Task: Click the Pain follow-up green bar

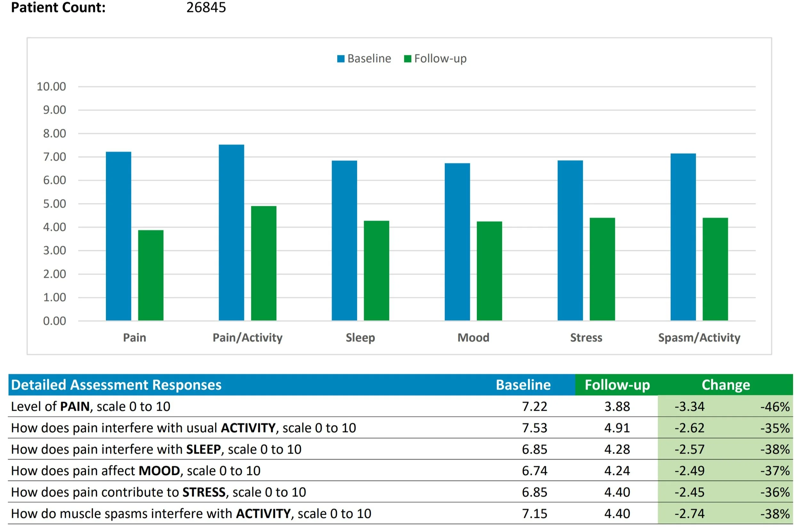Action: click(151, 275)
